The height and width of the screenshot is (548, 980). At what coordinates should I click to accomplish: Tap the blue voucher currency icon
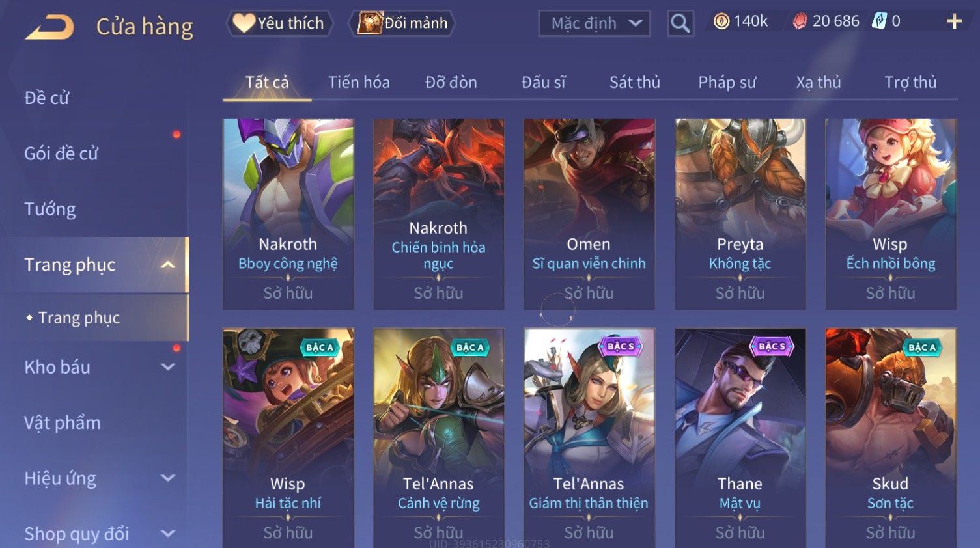[x=879, y=21]
